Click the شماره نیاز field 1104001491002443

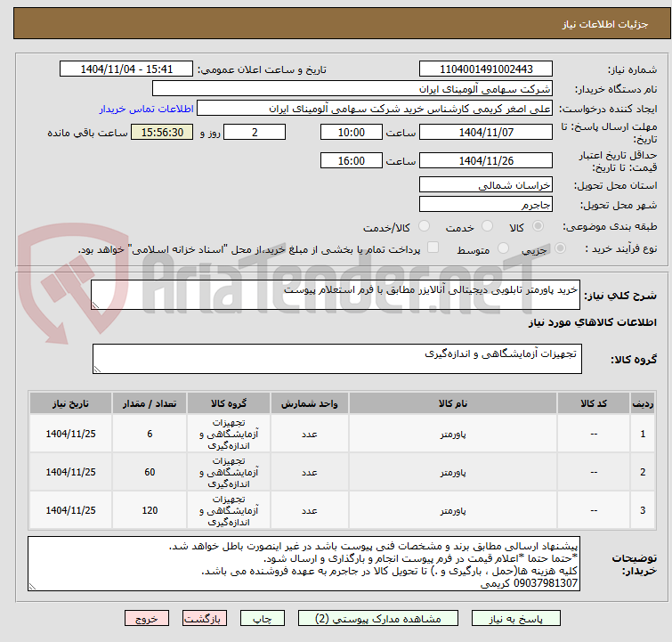click(486, 69)
